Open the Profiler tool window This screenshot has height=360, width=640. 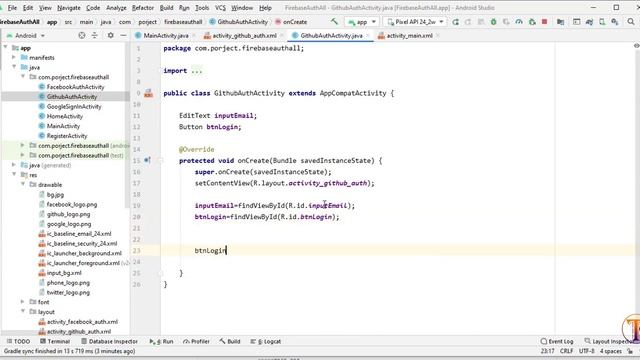tap(196, 342)
